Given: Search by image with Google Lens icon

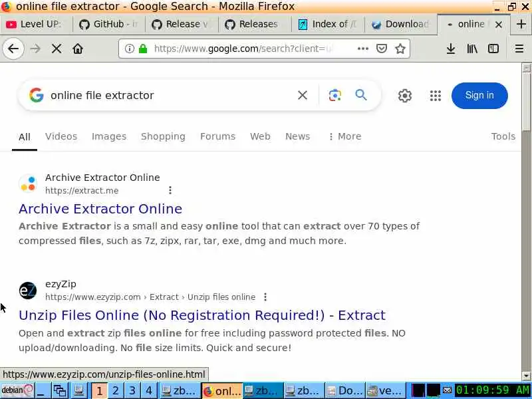Looking at the screenshot, I should coord(334,95).
